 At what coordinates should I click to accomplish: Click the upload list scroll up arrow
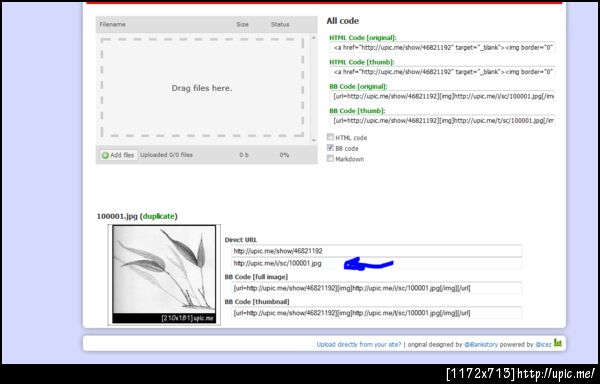314,37
